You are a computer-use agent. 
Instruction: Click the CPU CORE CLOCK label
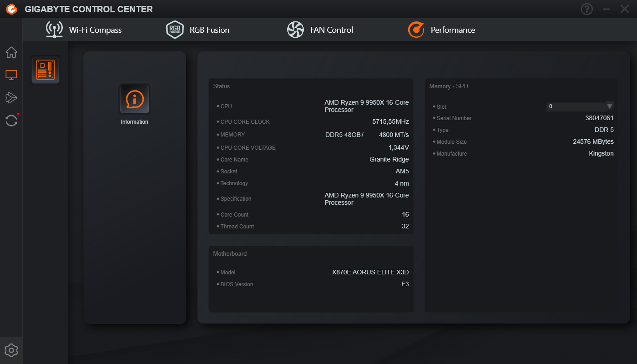coord(245,122)
